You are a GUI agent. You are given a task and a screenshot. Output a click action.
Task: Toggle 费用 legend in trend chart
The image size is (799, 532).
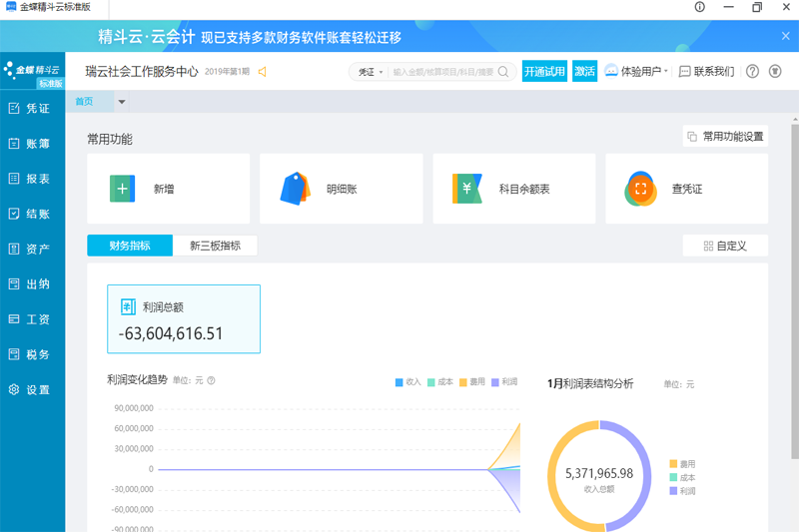click(471, 382)
